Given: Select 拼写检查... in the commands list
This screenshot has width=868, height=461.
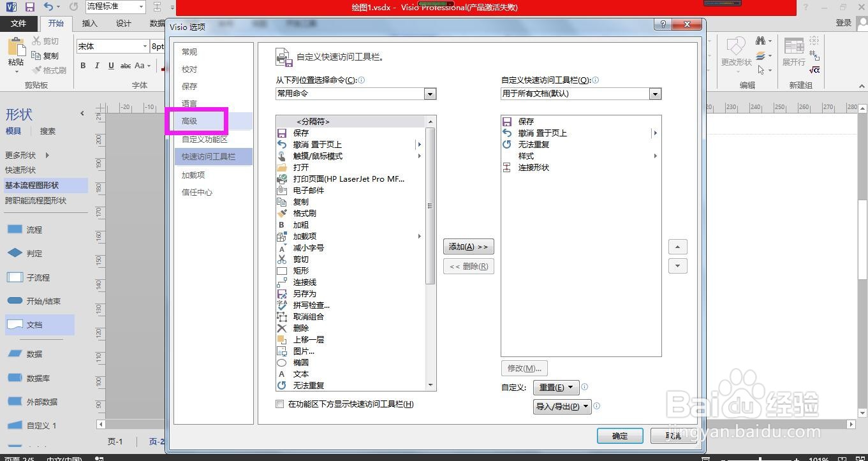Looking at the screenshot, I should click(311, 305).
